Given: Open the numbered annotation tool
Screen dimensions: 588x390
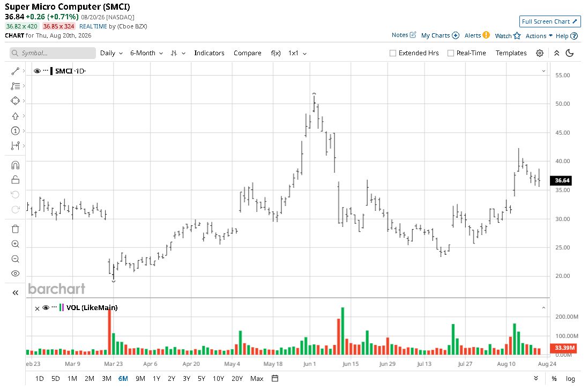Looking at the screenshot, I should 16,130.
